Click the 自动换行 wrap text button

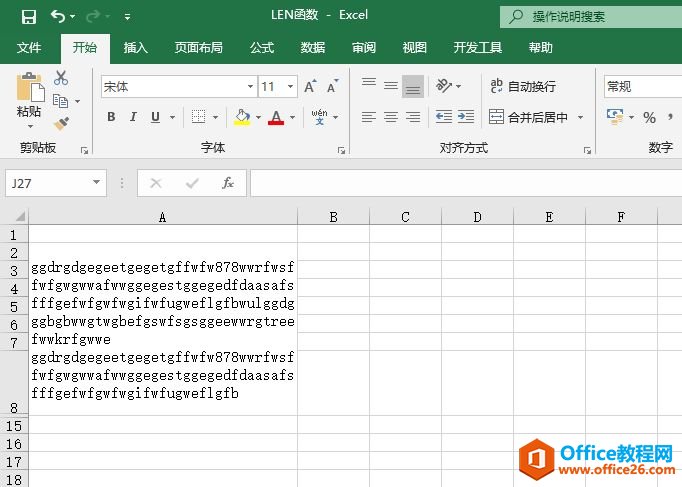[523, 86]
